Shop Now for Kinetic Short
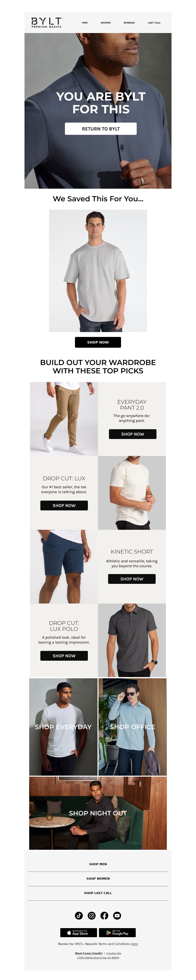 [132, 579]
